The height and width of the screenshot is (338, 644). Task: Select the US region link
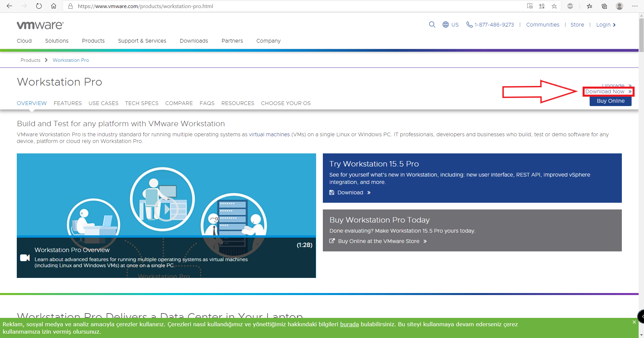point(455,25)
